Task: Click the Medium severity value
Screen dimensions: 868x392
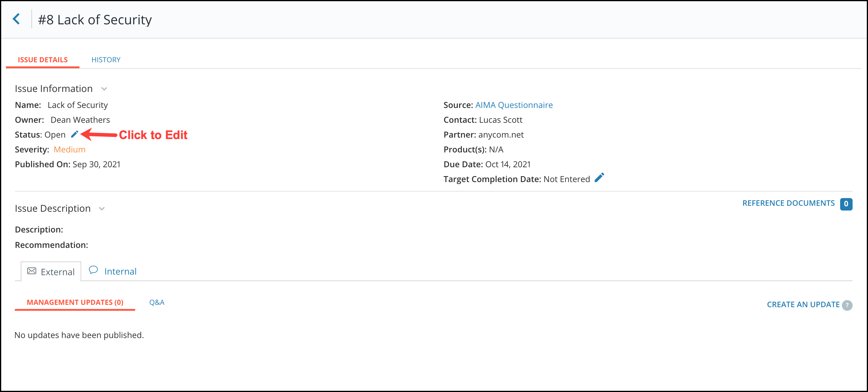Action: [x=69, y=150]
